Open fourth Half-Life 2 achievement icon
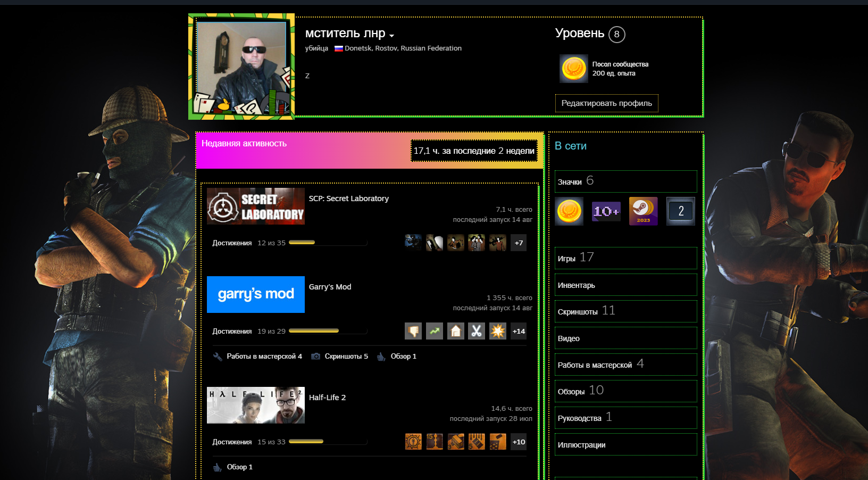The image size is (868, 480). coord(477,442)
